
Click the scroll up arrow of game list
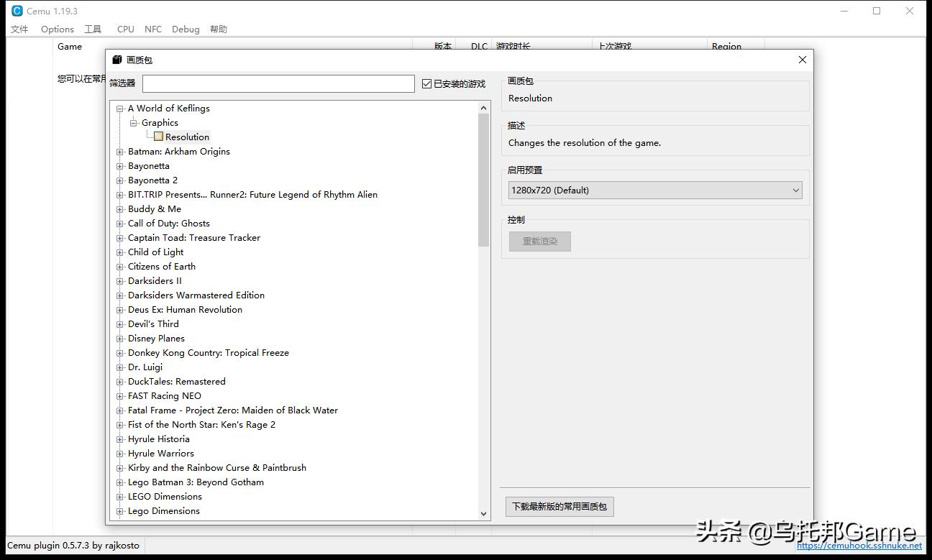pos(484,108)
